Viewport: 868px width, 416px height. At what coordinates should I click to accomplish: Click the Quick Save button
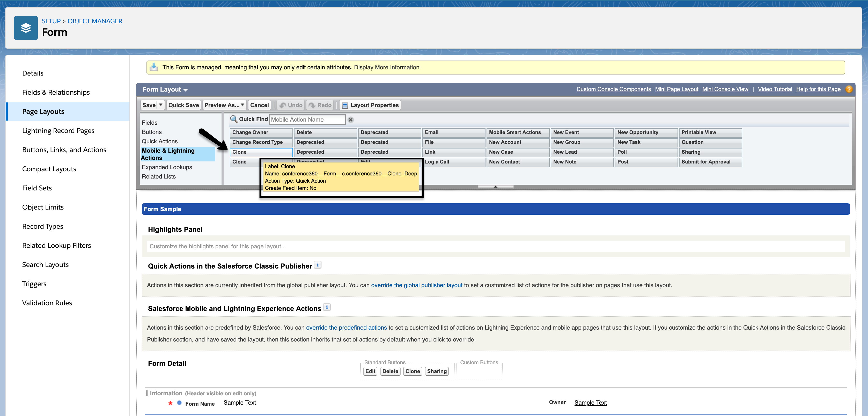pyautogui.click(x=183, y=105)
